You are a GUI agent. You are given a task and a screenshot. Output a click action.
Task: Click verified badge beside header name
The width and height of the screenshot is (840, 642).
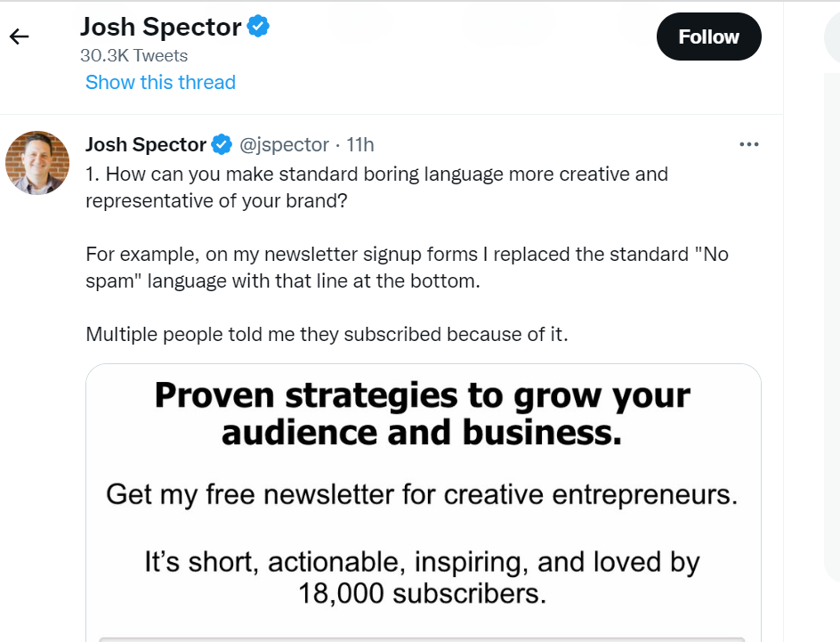pos(258,28)
